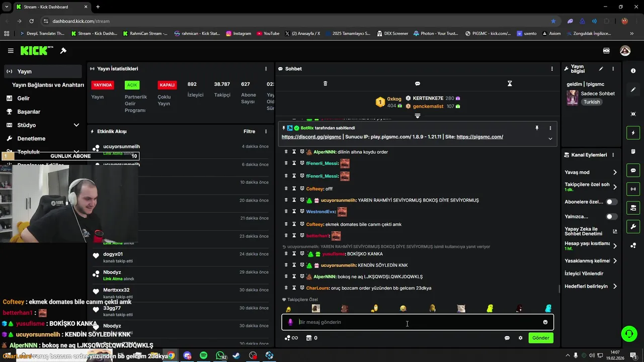
Task: Click the Sadece Sohbet category thumbnail
Action: click(x=573, y=98)
